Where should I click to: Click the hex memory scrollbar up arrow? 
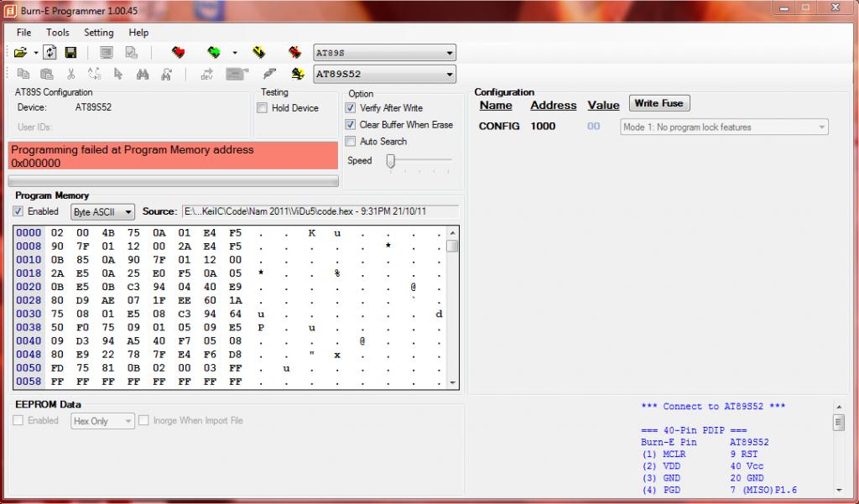click(x=452, y=232)
